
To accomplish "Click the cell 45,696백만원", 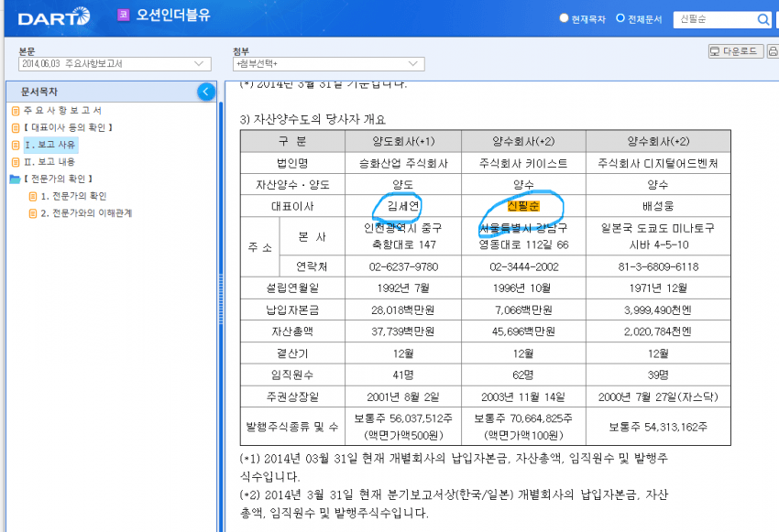I will click(x=523, y=331).
